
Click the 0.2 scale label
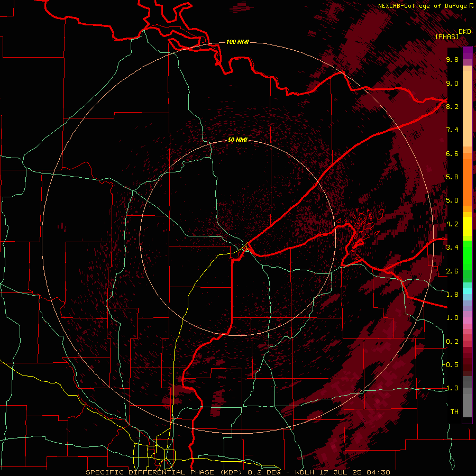[x=452, y=342]
